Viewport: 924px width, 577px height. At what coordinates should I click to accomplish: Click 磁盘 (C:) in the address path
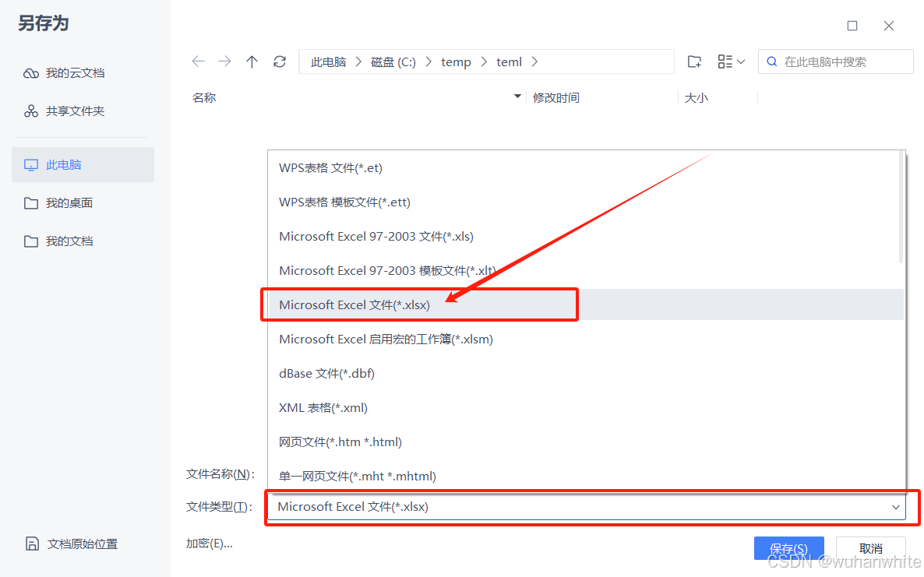tap(393, 62)
